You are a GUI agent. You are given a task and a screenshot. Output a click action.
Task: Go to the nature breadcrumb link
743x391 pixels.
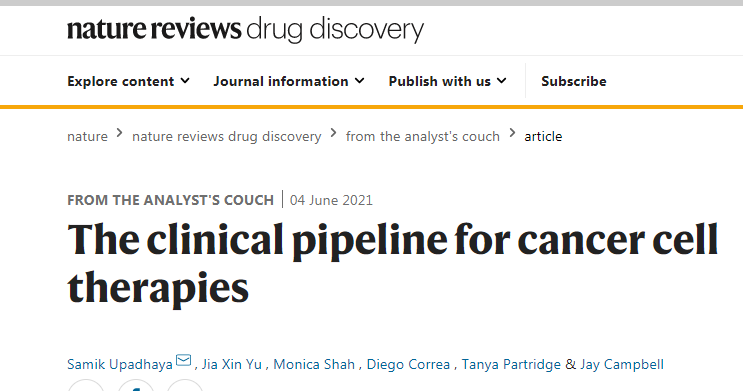pyautogui.click(x=88, y=136)
